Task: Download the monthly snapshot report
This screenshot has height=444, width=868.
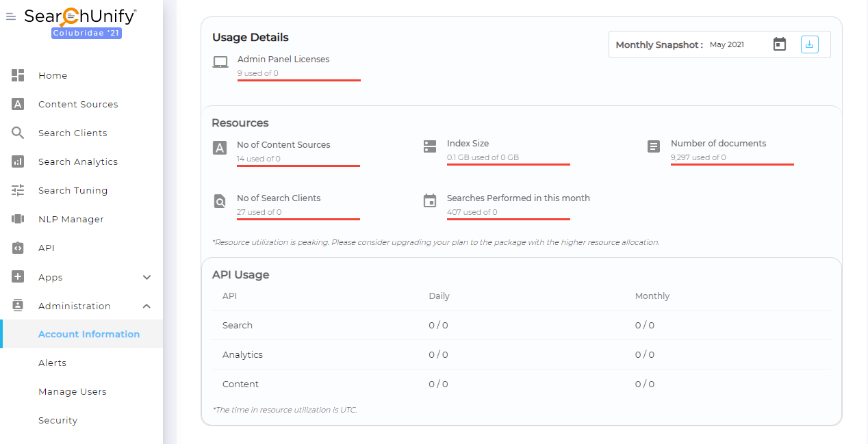Action: [809, 44]
